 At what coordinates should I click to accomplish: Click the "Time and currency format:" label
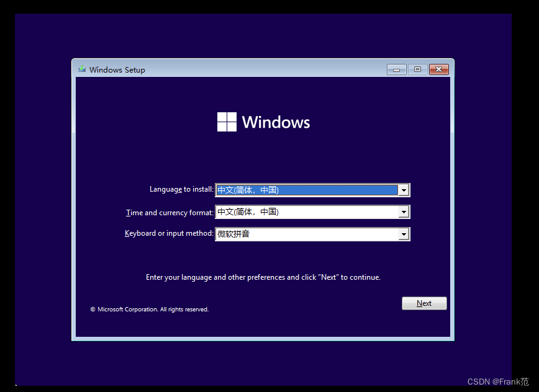170,213
